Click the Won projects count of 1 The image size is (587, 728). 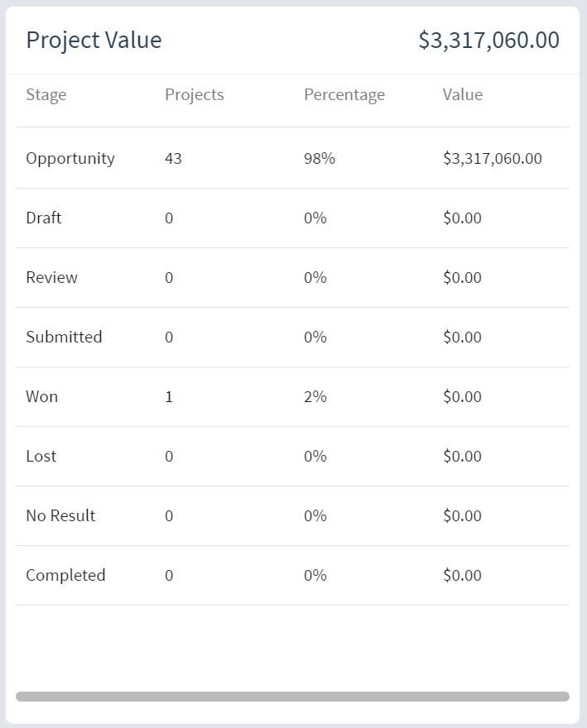pyautogui.click(x=169, y=397)
